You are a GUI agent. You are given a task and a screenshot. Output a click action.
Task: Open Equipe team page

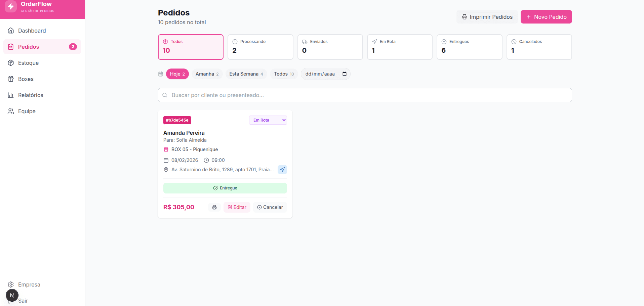pos(27,111)
